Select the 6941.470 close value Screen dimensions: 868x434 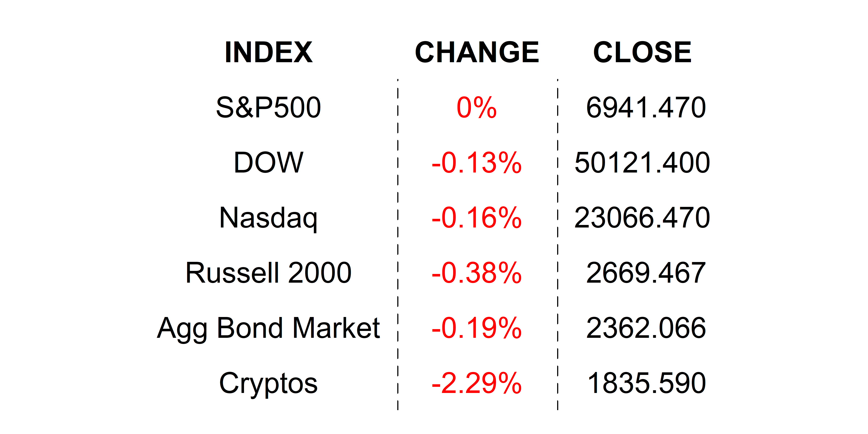click(646, 107)
